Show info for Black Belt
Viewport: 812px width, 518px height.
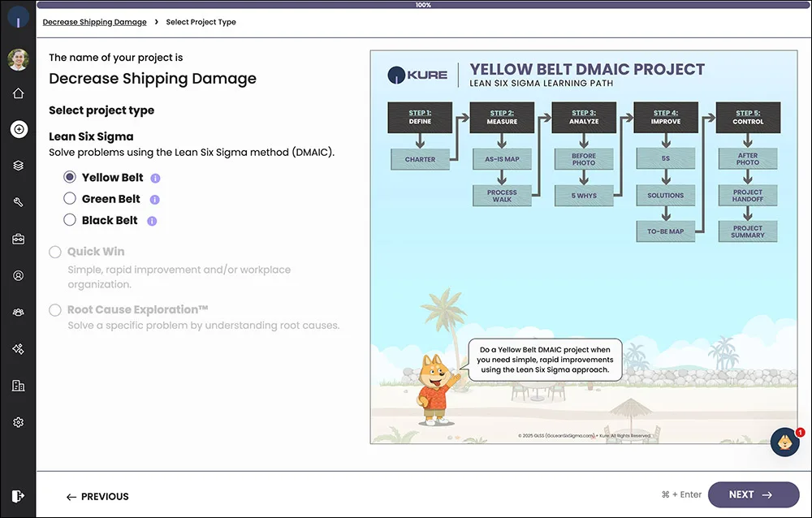(x=152, y=221)
